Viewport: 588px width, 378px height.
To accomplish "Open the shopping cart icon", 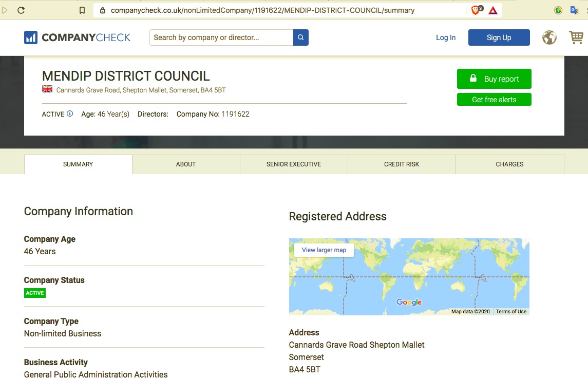I will [x=576, y=37].
